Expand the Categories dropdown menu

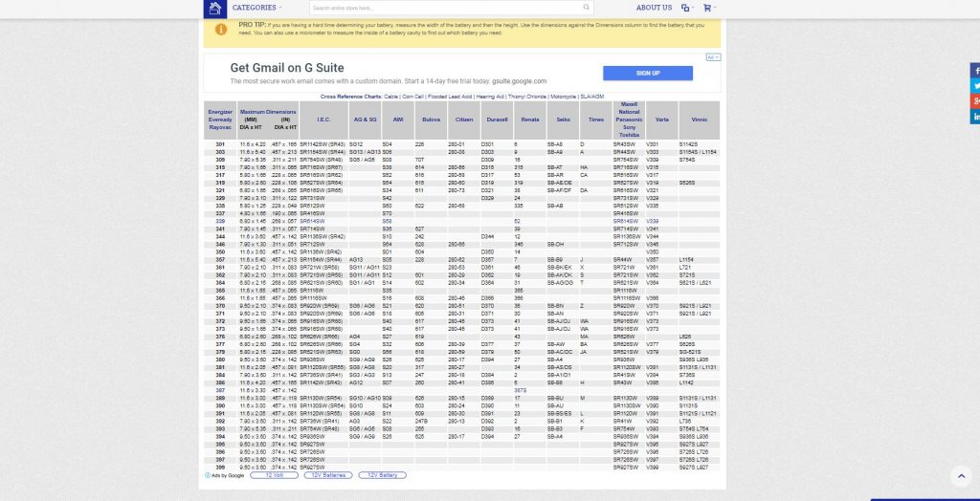(x=257, y=8)
